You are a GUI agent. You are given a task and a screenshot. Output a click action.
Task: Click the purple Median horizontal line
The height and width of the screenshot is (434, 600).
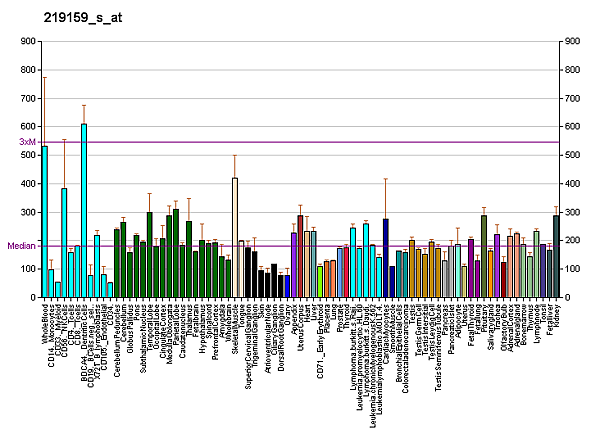300,245
